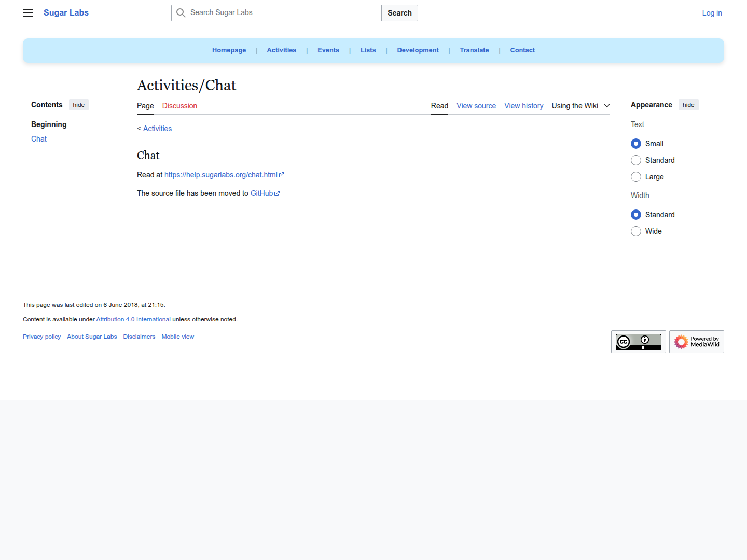
Task: Click the Powered by MediaWiki badge
Action: pyautogui.click(x=697, y=342)
